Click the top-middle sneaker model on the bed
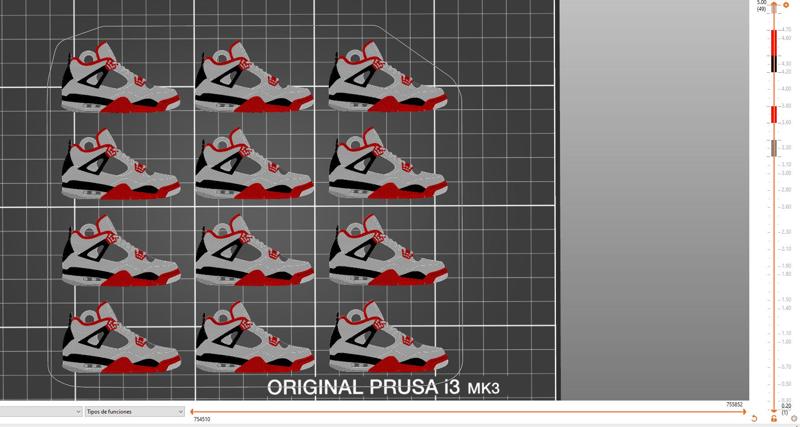 (254, 77)
